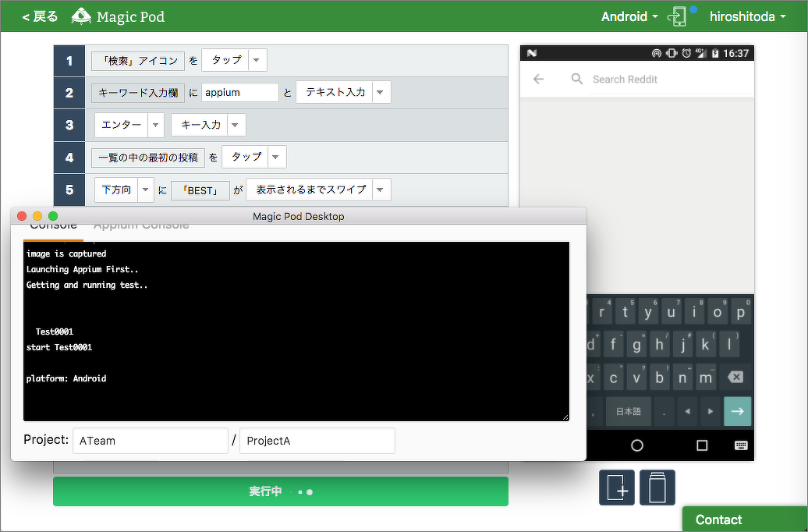The width and height of the screenshot is (808, 532).
Task: Click the appium keyword text field
Action: pos(239,92)
